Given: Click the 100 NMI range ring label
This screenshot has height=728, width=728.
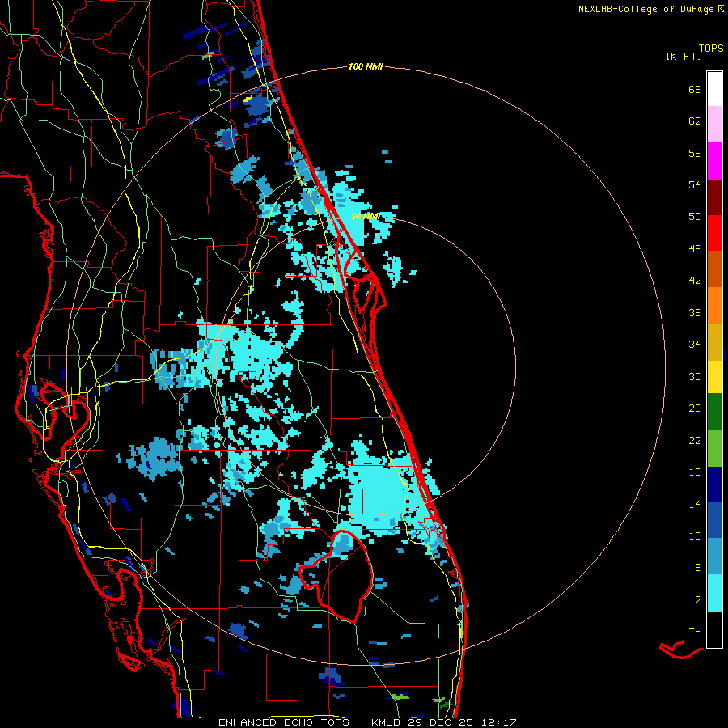Looking at the screenshot, I should [x=366, y=67].
